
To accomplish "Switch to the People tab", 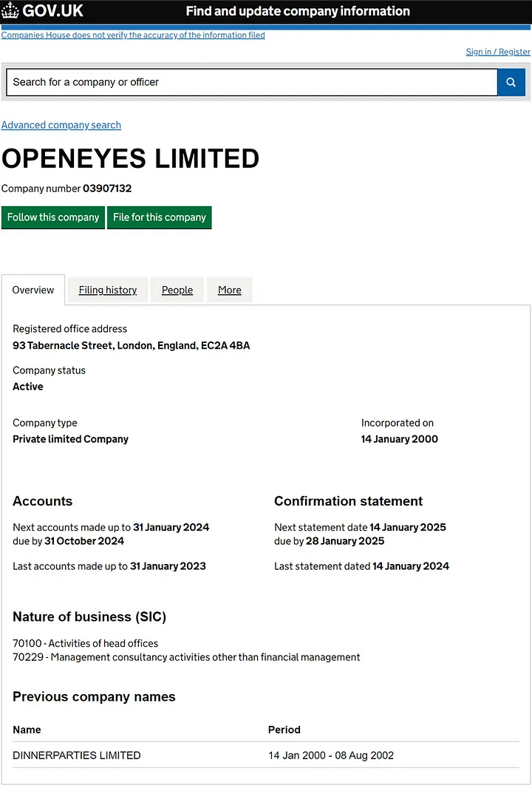I will point(177,290).
